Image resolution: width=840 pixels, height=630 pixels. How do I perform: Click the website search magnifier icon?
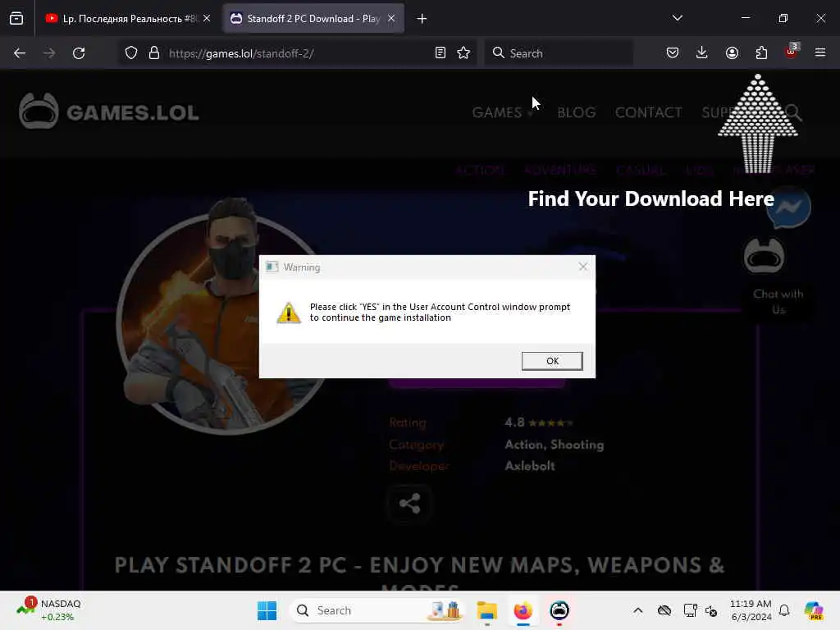[793, 112]
